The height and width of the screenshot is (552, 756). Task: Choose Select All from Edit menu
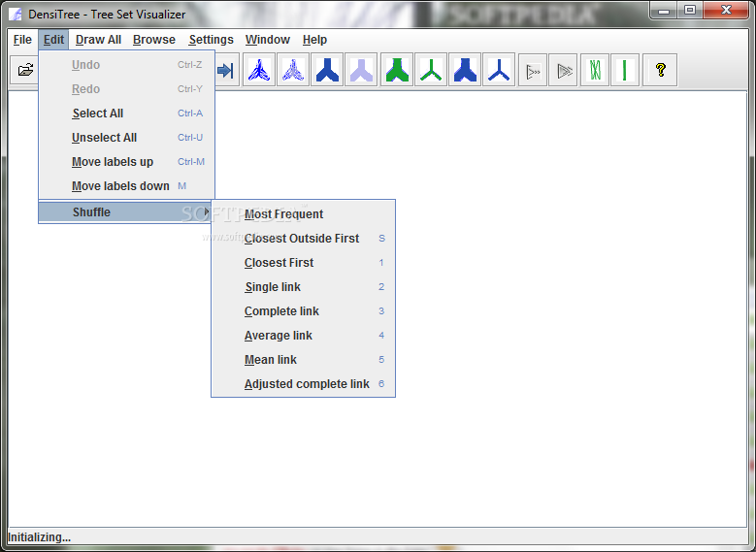coord(127,114)
